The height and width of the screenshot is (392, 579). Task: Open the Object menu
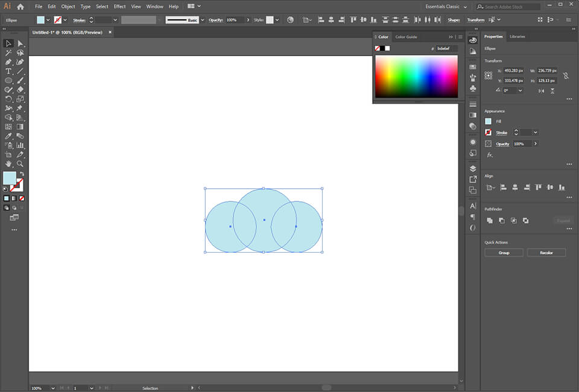click(x=68, y=7)
